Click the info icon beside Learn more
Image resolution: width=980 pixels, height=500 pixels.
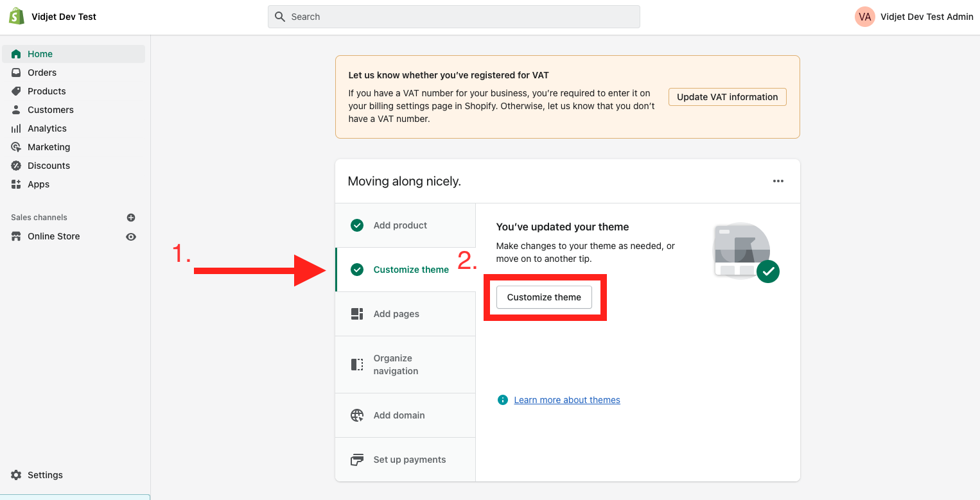[x=503, y=400]
